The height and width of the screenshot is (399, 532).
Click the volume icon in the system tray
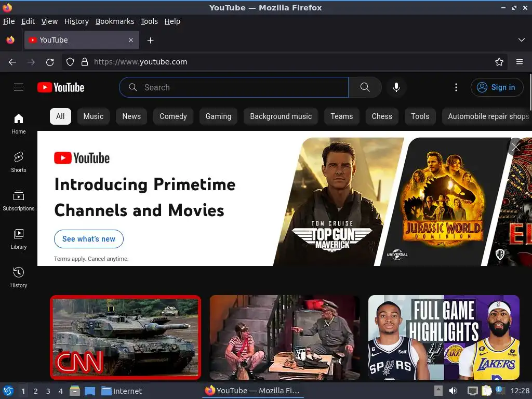tap(453, 391)
